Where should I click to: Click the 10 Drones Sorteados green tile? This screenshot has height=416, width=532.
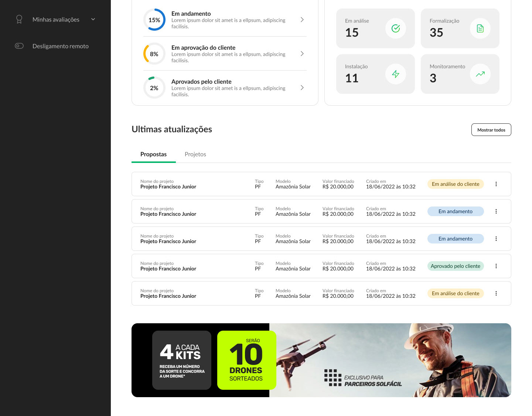pyautogui.click(x=247, y=360)
